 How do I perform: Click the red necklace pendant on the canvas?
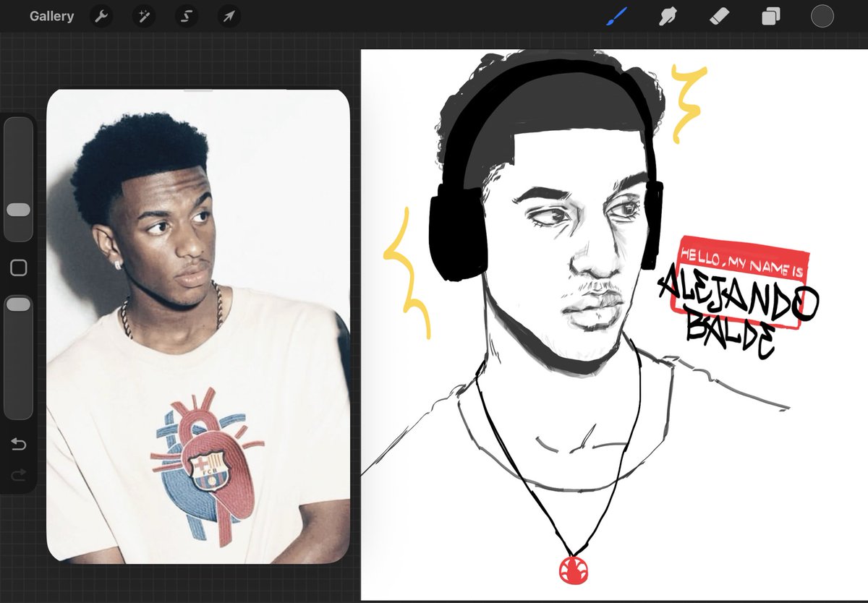tap(573, 569)
